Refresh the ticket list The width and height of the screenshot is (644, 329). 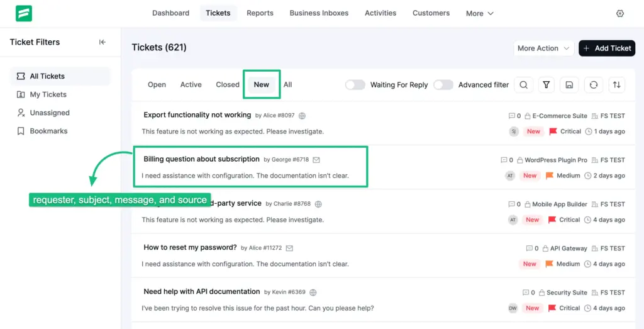594,85
